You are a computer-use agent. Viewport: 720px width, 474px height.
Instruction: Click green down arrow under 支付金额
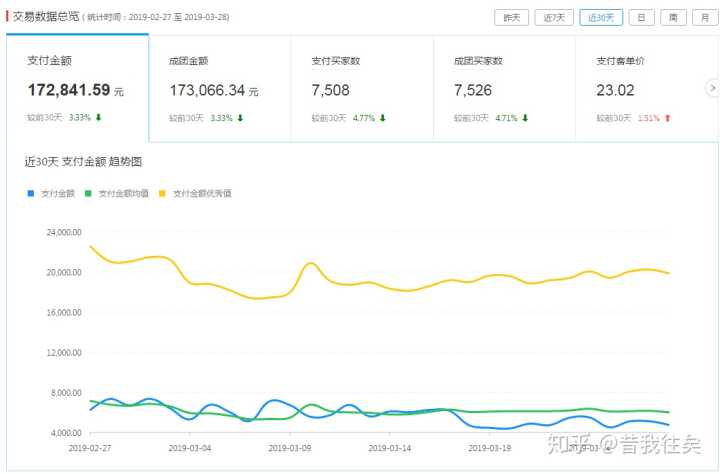pyautogui.click(x=99, y=118)
